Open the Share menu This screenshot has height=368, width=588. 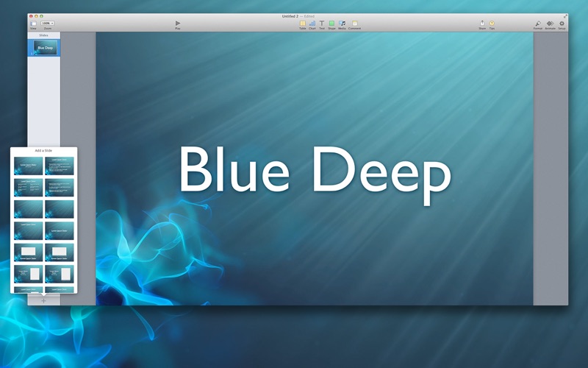482,24
